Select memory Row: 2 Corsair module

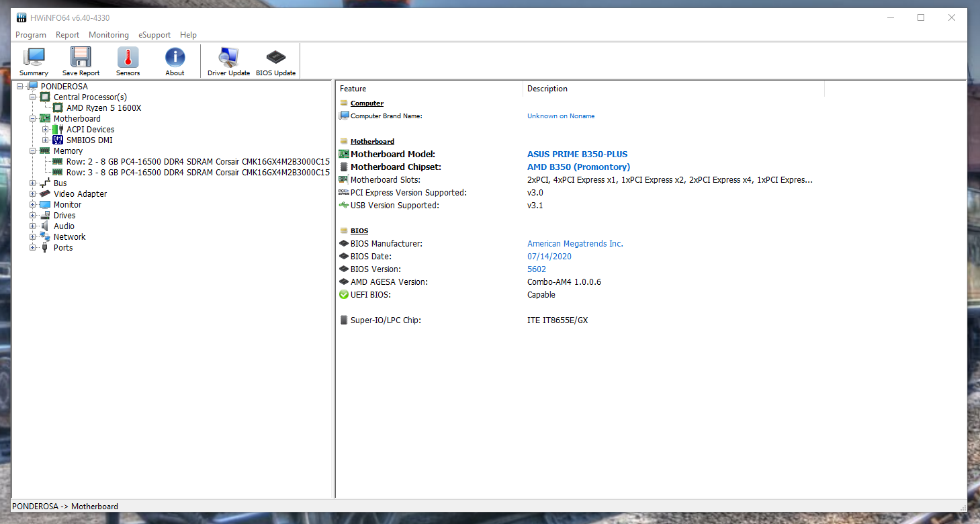click(x=198, y=162)
